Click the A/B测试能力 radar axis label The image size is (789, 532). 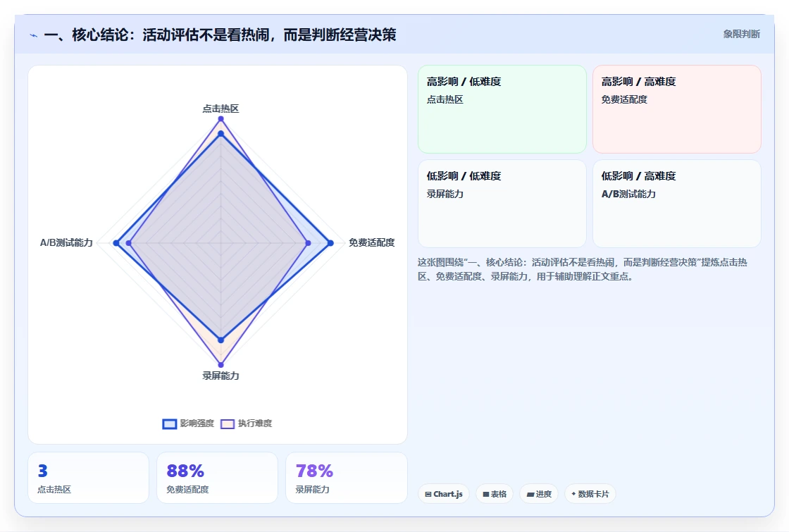point(66,242)
